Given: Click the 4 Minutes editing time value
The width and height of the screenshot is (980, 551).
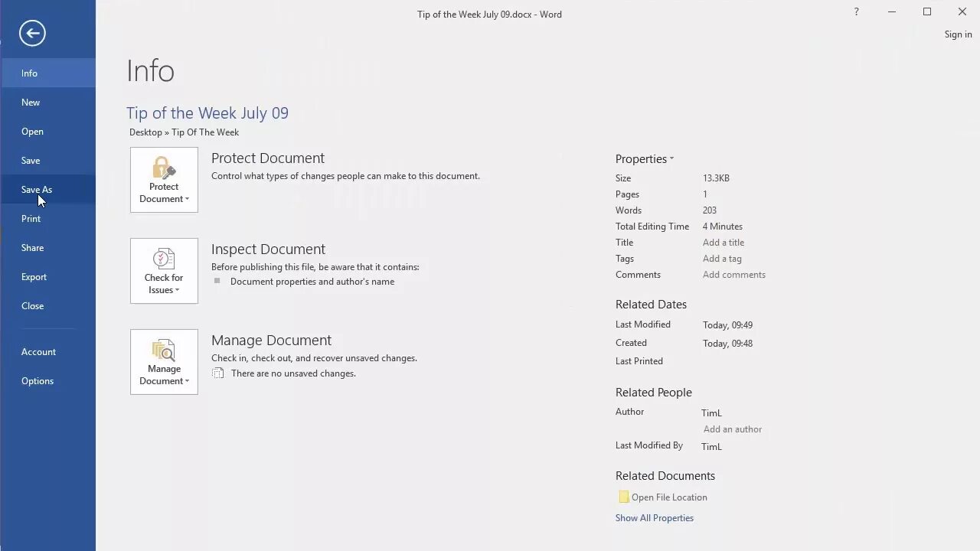Looking at the screenshot, I should tap(723, 227).
